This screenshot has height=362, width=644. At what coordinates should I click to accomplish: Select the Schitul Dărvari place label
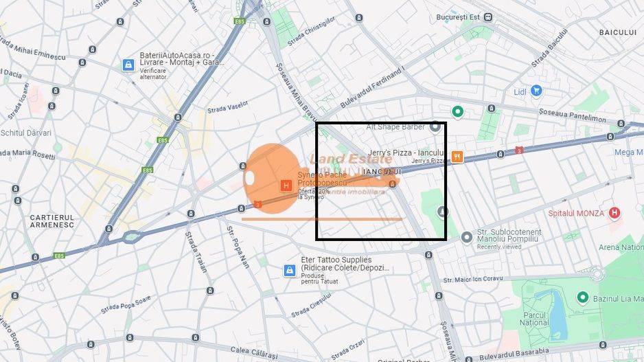(x=26, y=133)
